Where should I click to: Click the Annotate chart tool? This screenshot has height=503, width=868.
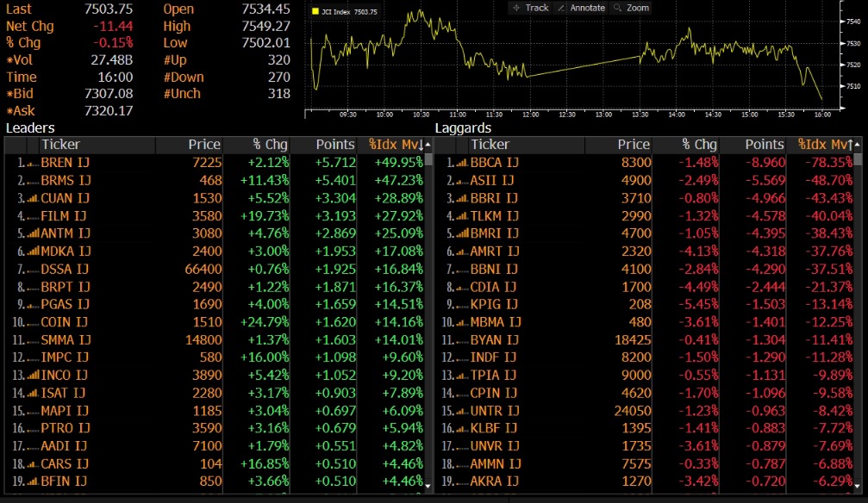click(581, 8)
